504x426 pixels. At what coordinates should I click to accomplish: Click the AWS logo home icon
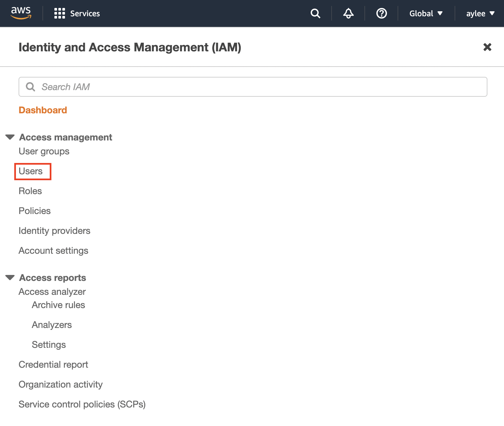coord(21,13)
